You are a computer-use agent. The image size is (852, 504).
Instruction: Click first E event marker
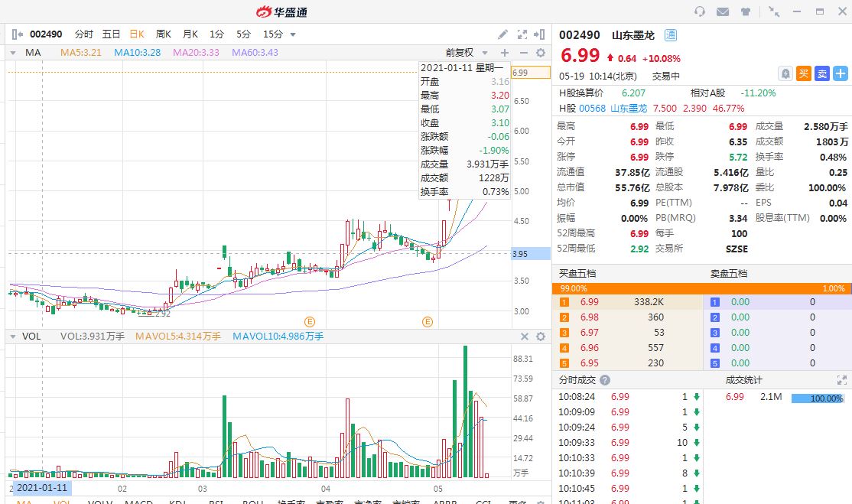(x=310, y=322)
